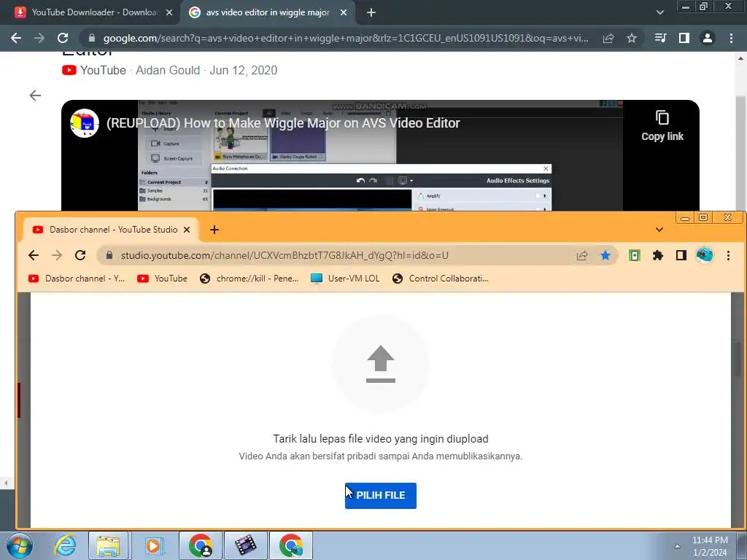
Task: Click the blue bookmark star in Studio window
Action: (605, 255)
